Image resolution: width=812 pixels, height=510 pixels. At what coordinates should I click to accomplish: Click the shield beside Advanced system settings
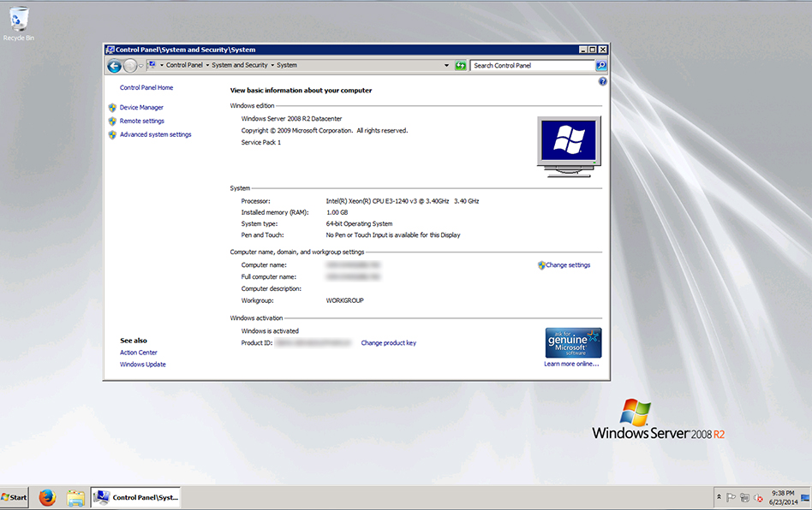[112, 134]
